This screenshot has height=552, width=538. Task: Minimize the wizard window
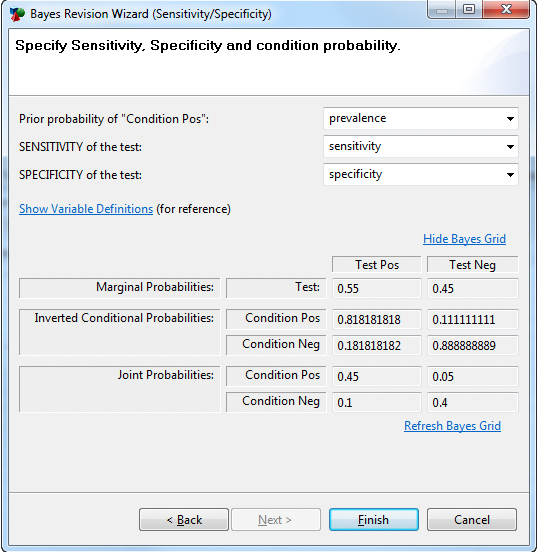click(x=442, y=9)
